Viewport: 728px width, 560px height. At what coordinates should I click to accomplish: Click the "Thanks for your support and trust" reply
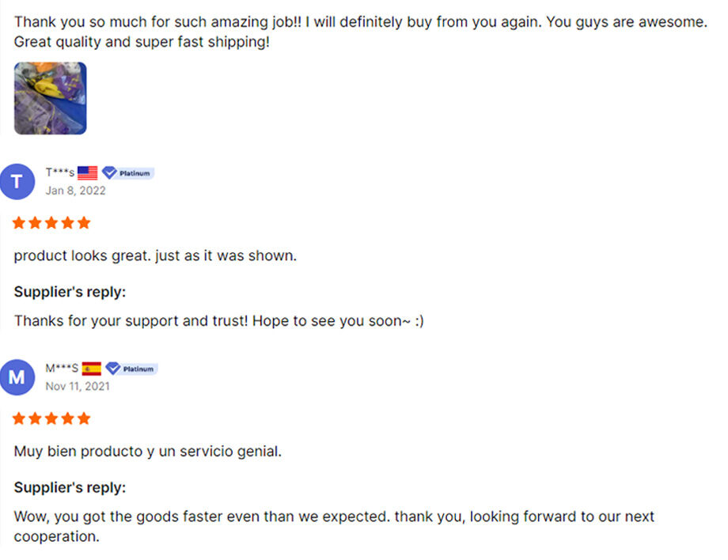[218, 322]
